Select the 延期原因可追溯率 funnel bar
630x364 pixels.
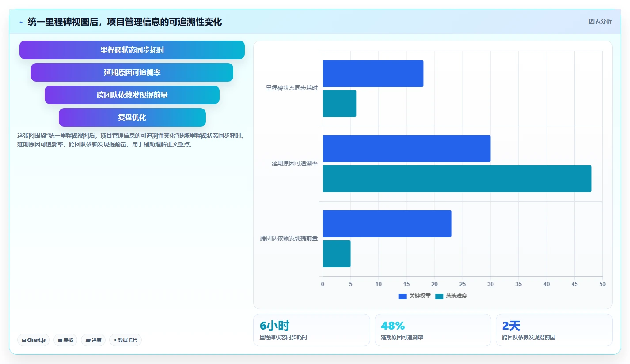click(132, 72)
